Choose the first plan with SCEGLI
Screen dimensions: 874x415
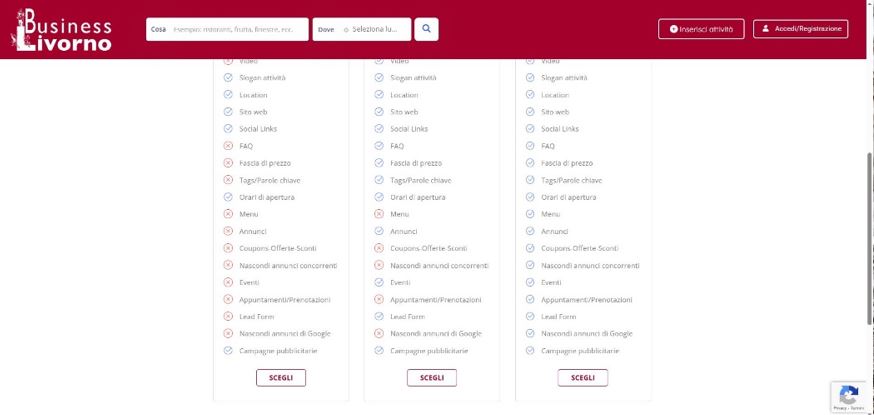[281, 378]
